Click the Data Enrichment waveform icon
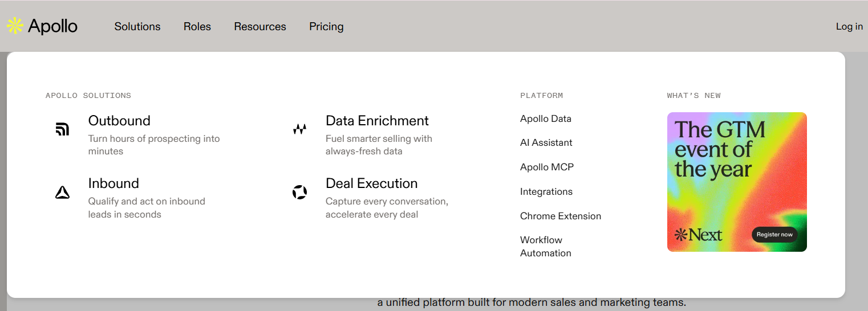868x311 pixels. coord(299,129)
